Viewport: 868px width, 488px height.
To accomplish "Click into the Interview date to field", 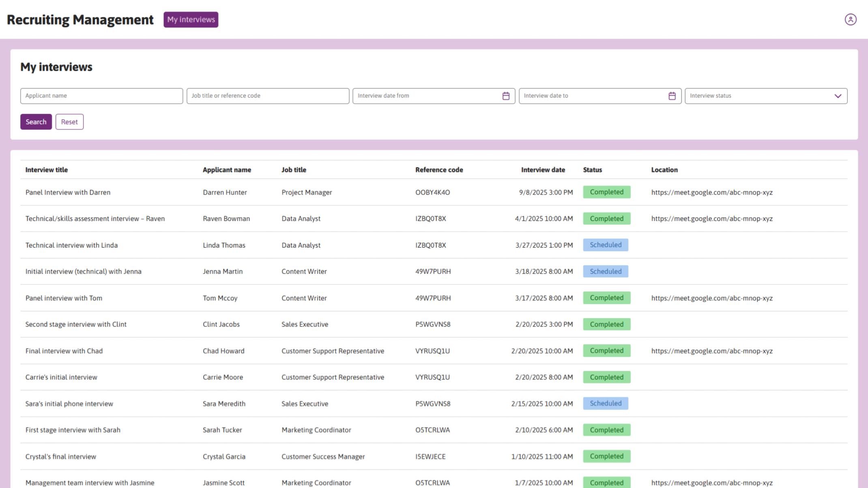I will coord(600,96).
